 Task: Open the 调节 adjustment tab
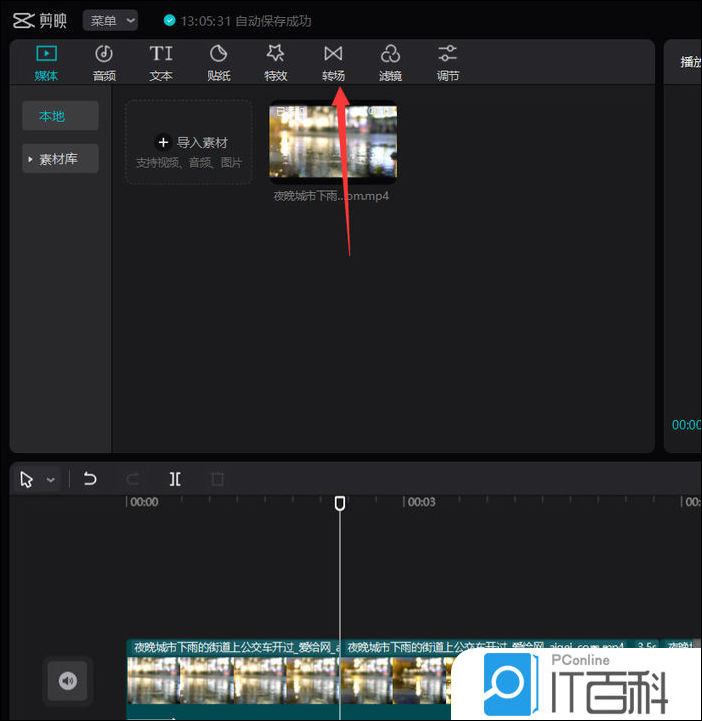(x=447, y=63)
